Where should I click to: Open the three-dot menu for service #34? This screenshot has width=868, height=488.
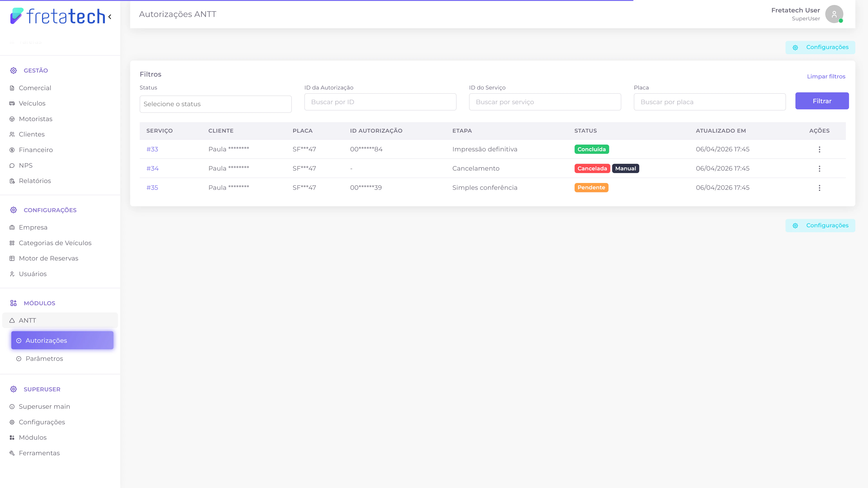819,168
